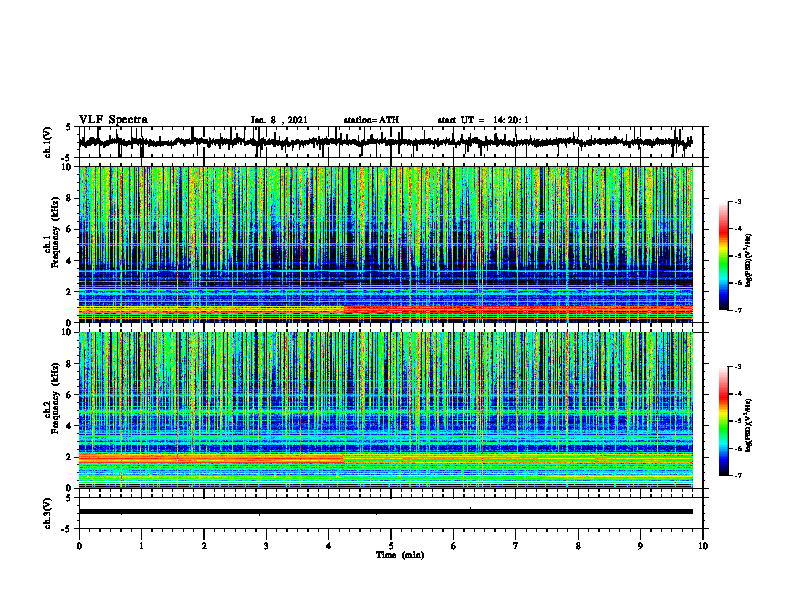Screen dimensions: 792x612
Task: Click the "ch.1(V)" waveform axis label
Action: pyautogui.click(x=48, y=142)
